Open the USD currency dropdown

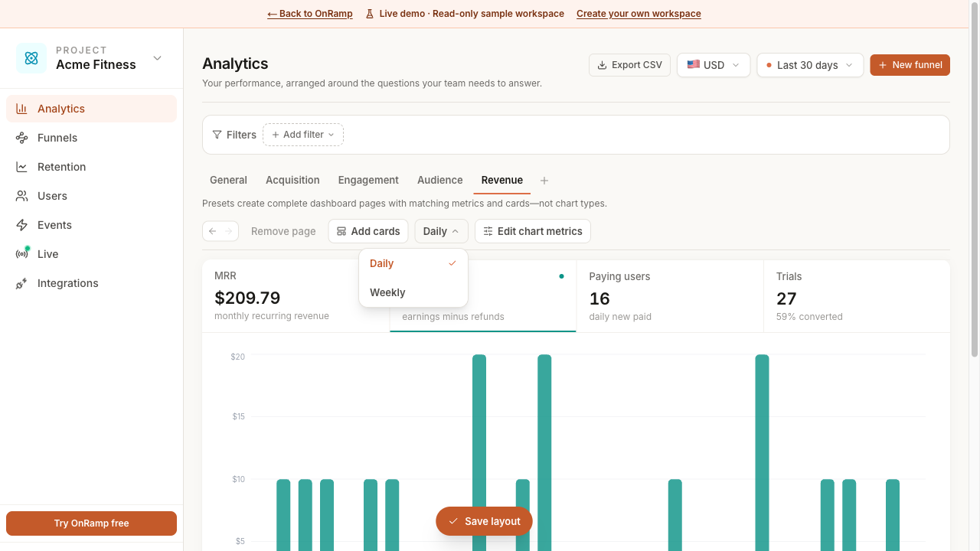[x=714, y=65]
